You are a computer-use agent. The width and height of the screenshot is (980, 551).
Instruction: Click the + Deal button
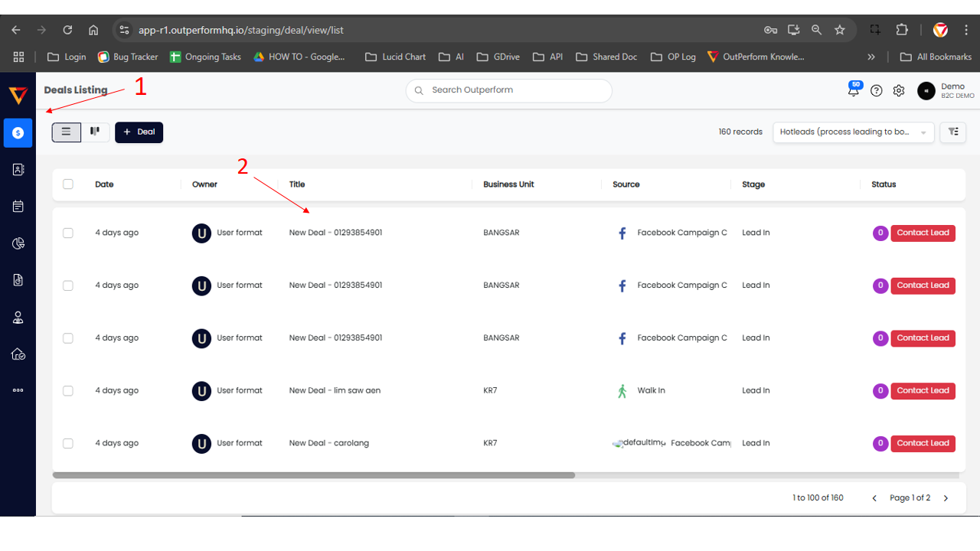click(139, 132)
